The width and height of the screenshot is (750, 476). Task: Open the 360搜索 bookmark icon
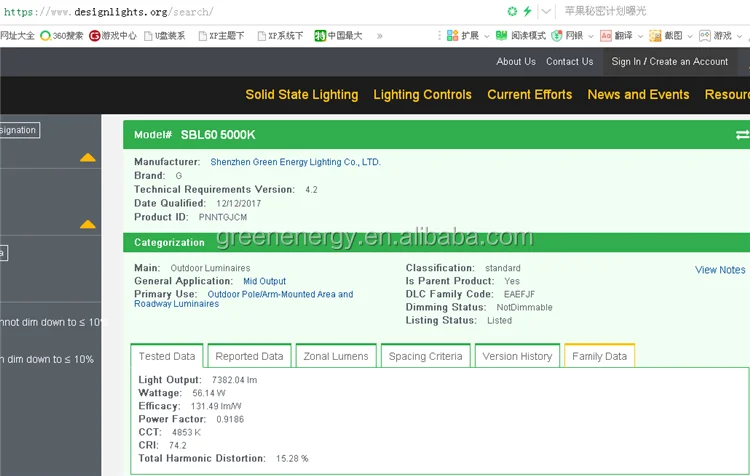45,36
